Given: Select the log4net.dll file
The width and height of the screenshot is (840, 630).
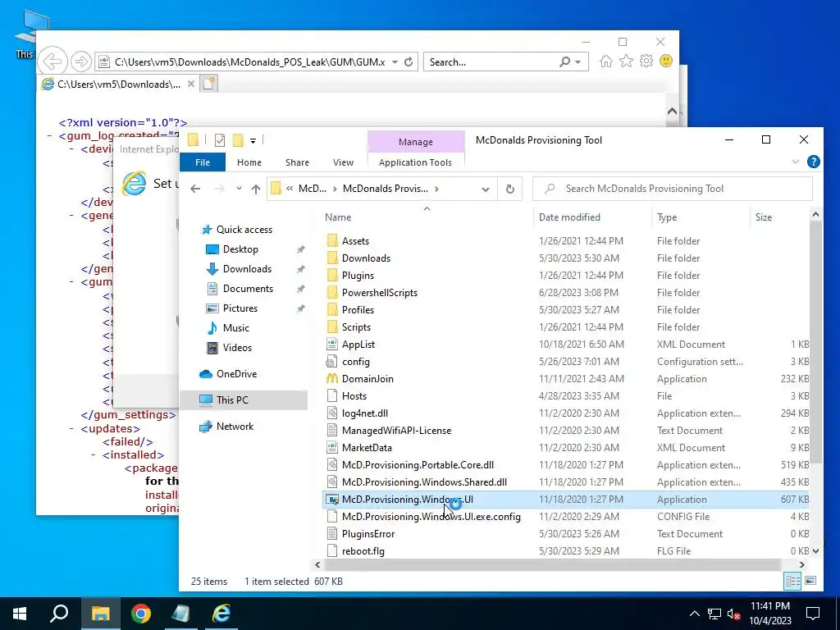Looking at the screenshot, I should click(365, 413).
